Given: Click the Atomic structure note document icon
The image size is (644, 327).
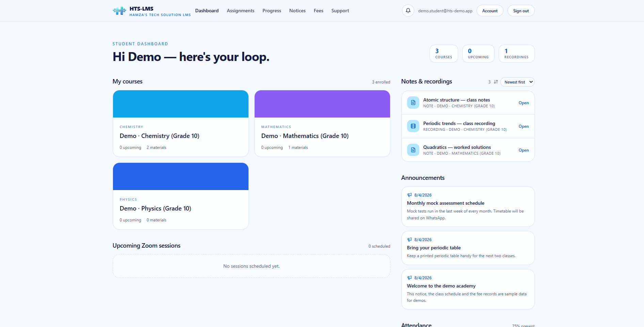Looking at the screenshot, I should pos(413,103).
